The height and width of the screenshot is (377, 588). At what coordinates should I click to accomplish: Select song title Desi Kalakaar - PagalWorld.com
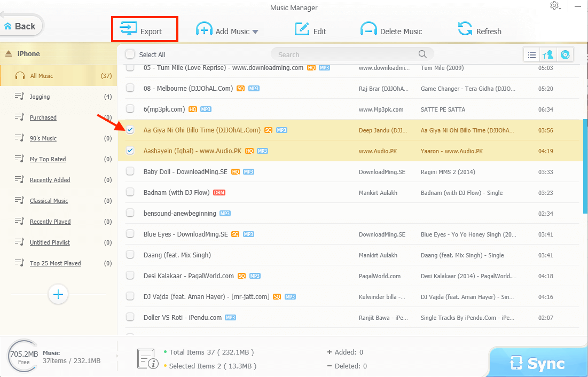(189, 276)
